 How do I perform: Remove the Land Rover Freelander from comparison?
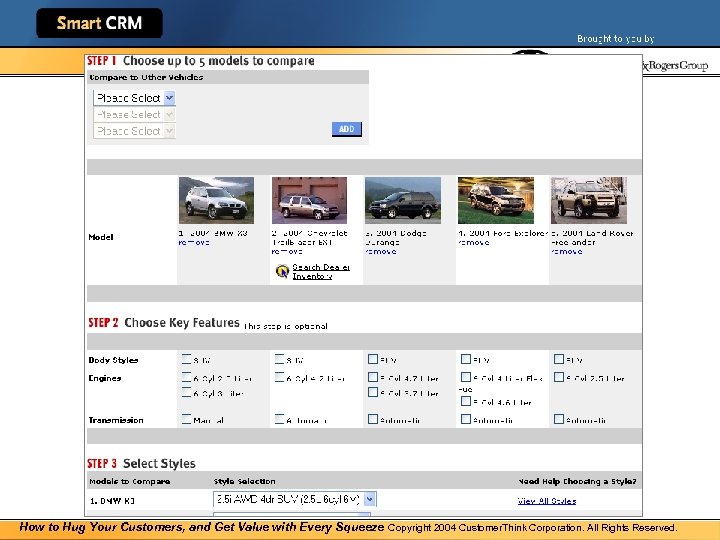click(567, 252)
